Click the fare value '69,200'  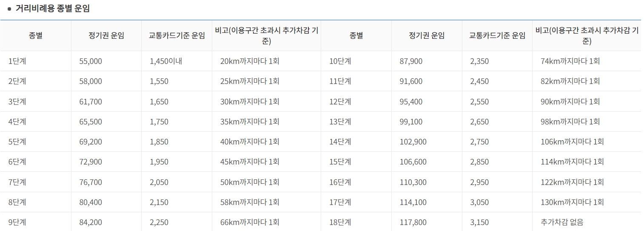91,142
